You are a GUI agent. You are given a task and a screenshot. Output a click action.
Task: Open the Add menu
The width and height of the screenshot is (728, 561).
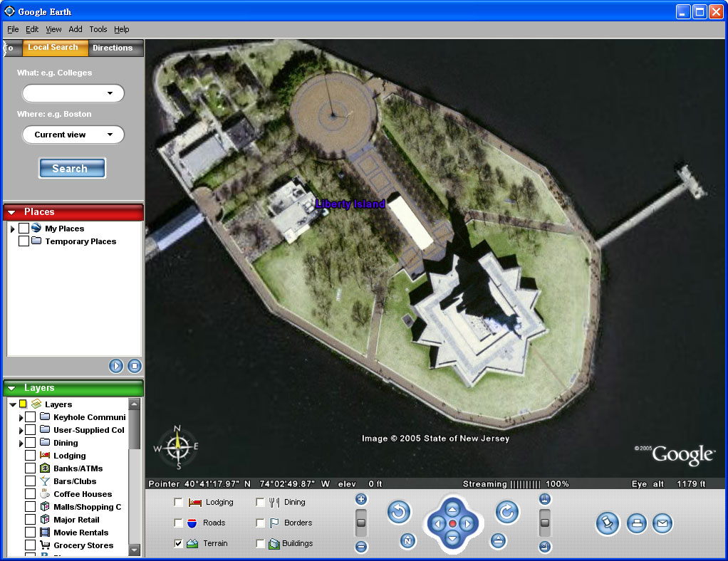(x=76, y=29)
